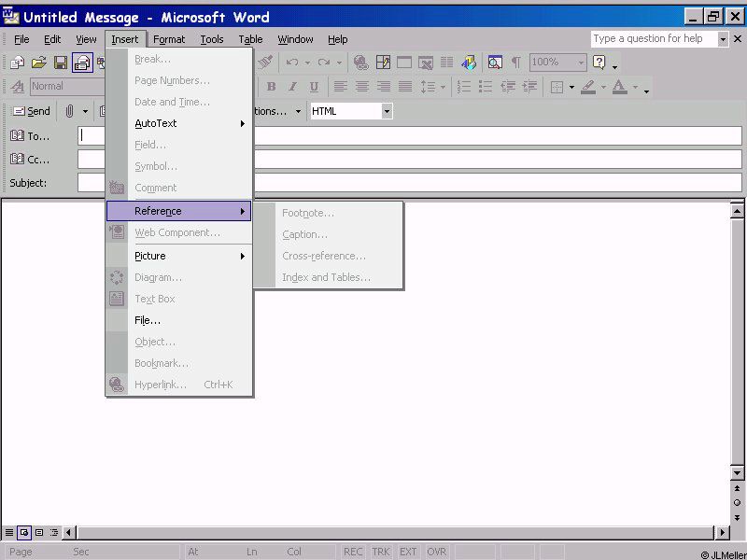Choose File... from the Insert menu

click(148, 320)
